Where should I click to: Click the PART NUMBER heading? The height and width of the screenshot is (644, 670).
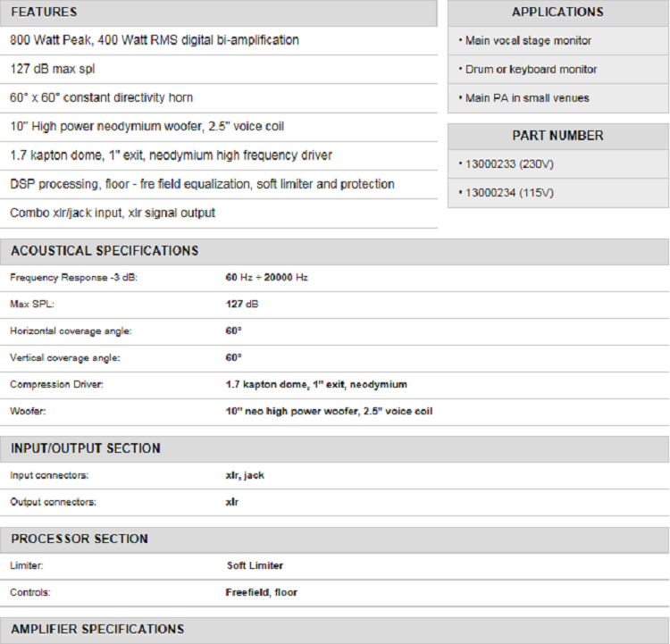click(x=557, y=136)
